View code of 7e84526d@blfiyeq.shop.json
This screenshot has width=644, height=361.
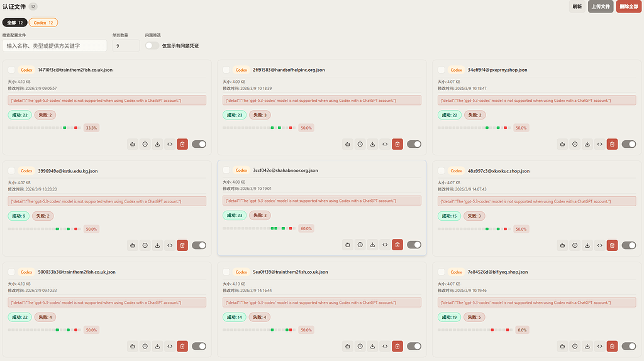pos(599,346)
